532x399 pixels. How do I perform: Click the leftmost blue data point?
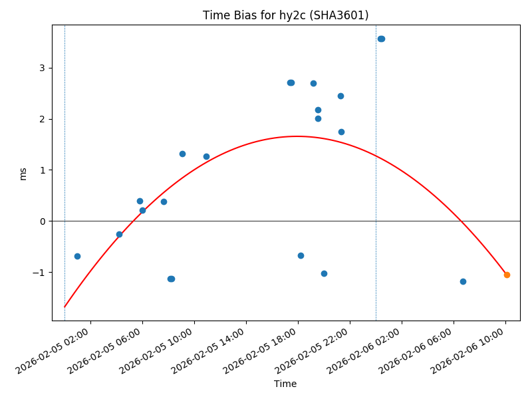pos(77,256)
